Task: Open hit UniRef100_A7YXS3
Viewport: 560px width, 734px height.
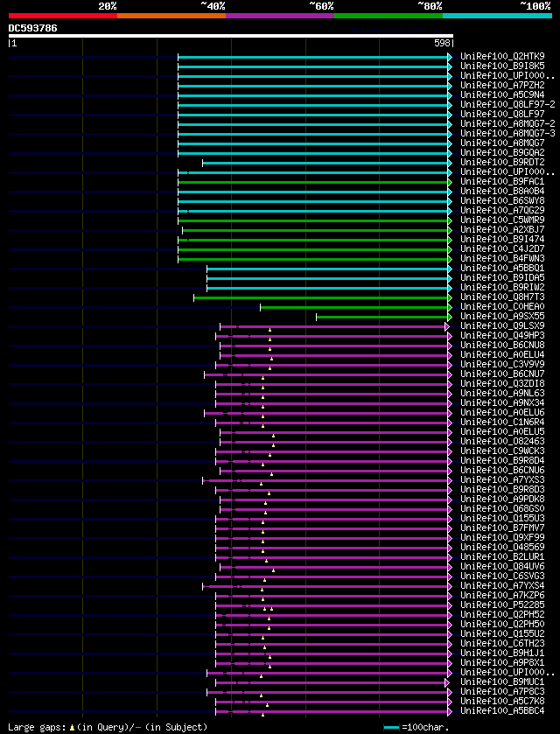Action: pos(502,479)
